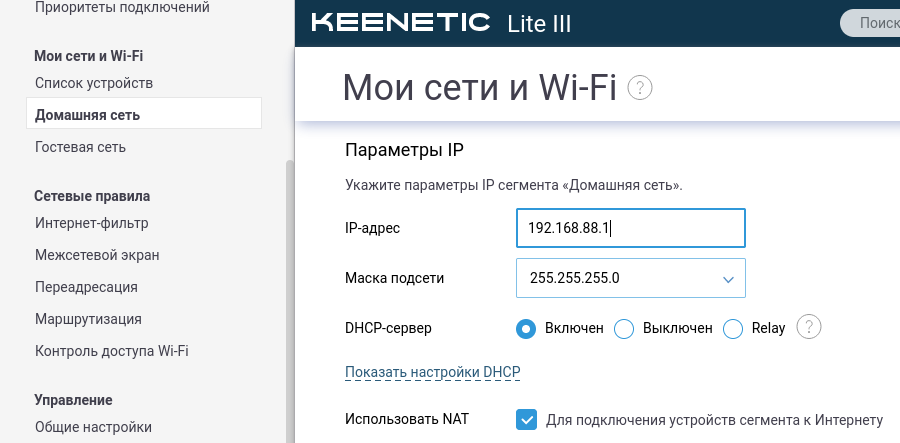
Task: Navigate to Межсетевой экран section
Action: 98,255
